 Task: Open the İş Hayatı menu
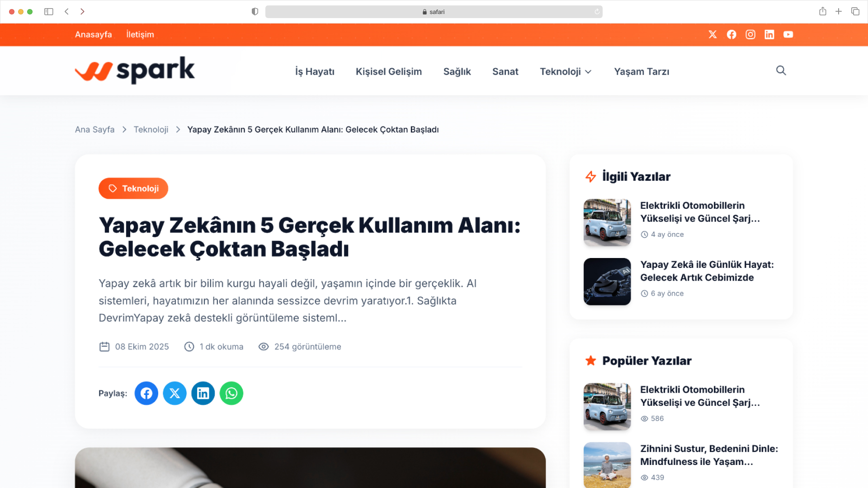click(x=315, y=71)
